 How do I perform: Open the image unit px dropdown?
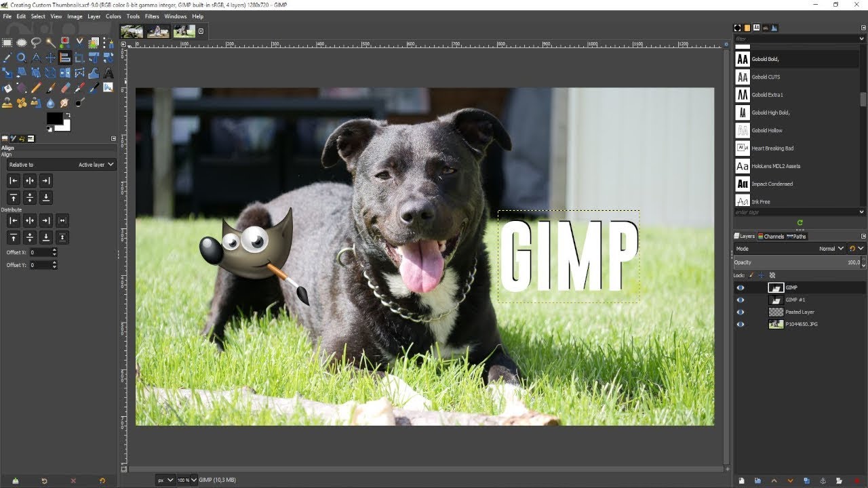click(x=165, y=480)
